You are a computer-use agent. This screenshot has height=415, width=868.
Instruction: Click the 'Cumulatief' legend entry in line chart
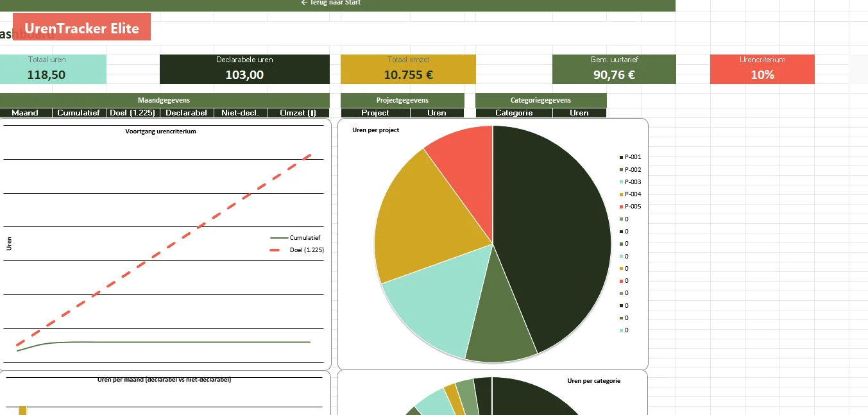click(295, 238)
